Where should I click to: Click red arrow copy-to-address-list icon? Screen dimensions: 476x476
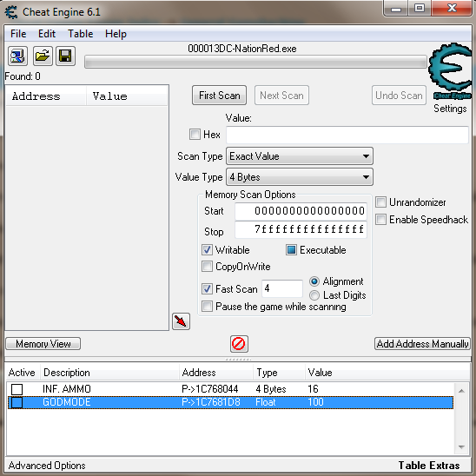pos(181,321)
